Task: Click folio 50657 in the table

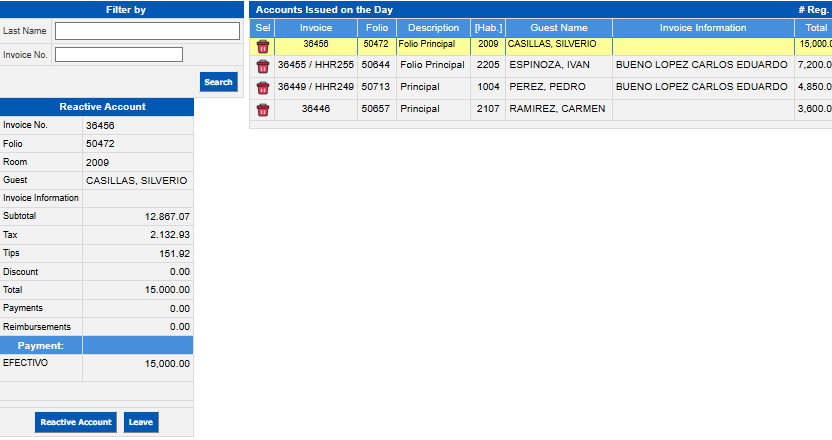Action: click(376, 110)
